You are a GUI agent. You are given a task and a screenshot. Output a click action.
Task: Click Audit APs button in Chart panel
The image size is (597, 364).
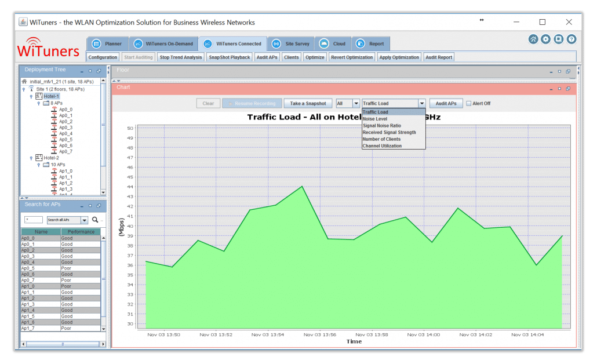446,103
